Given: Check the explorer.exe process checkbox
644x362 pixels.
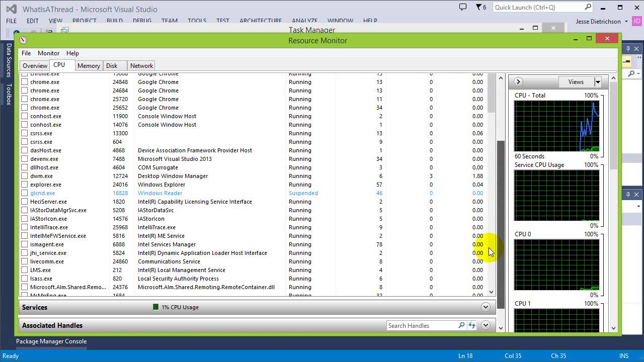Looking at the screenshot, I should [24, 185].
